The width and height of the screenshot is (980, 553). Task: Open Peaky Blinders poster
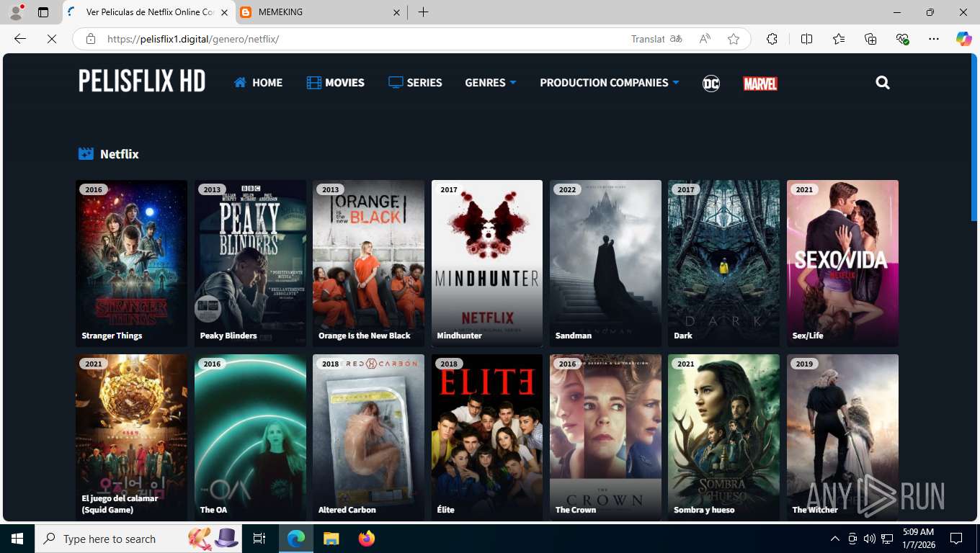(250, 264)
